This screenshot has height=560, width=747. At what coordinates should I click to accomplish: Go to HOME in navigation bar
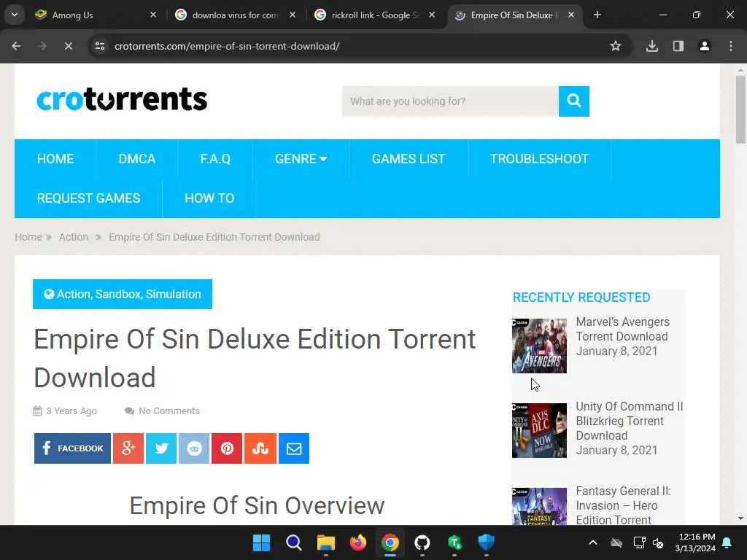point(55,159)
